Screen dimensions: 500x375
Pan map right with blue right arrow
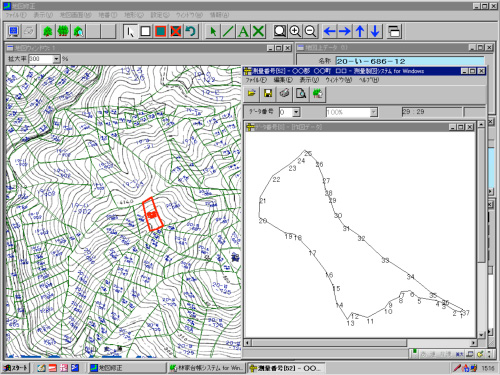tap(345, 31)
